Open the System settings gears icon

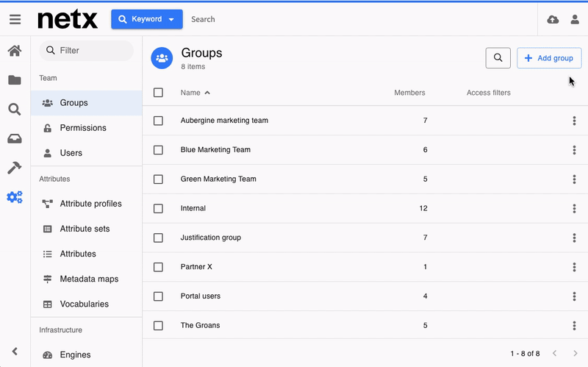click(15, 197)
